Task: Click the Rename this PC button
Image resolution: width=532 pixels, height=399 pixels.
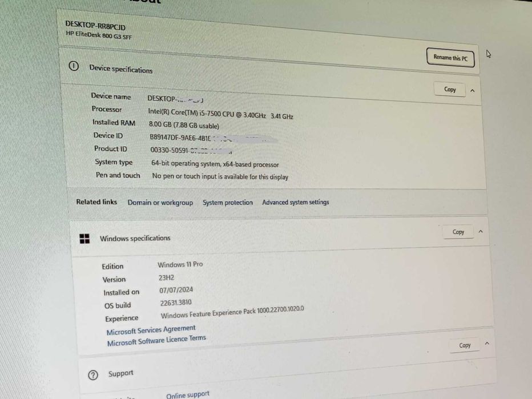Action: tap(450, 58)
